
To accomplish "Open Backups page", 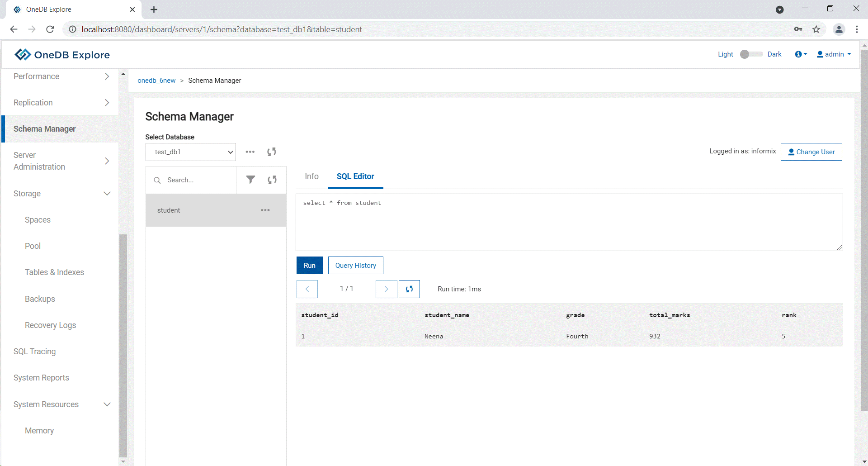I will tap(40, 299).
